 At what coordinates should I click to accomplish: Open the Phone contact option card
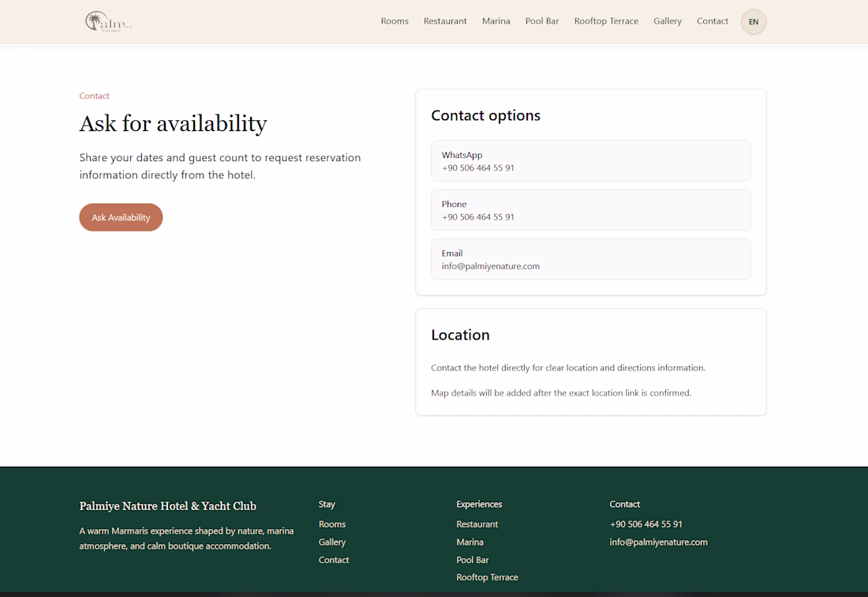click(591, 210)
